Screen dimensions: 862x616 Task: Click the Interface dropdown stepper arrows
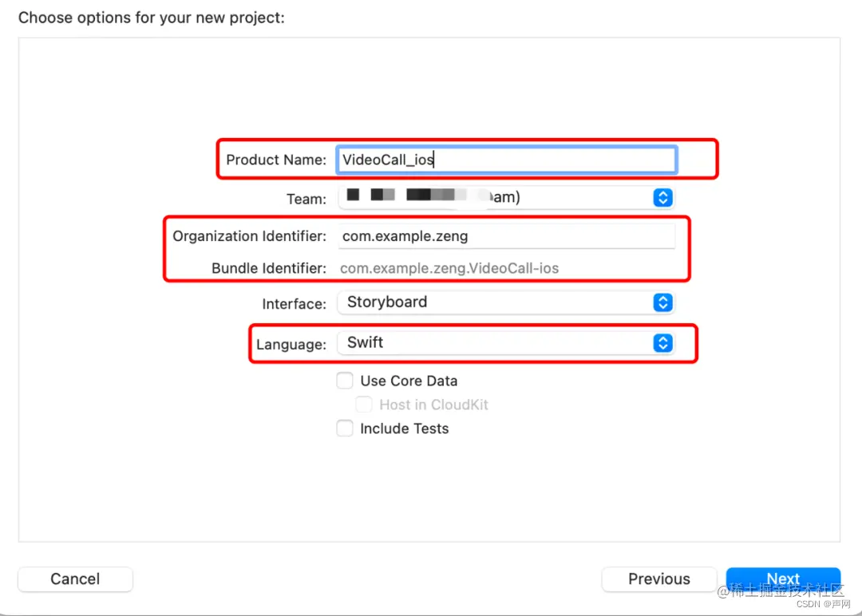coord(663,302)
